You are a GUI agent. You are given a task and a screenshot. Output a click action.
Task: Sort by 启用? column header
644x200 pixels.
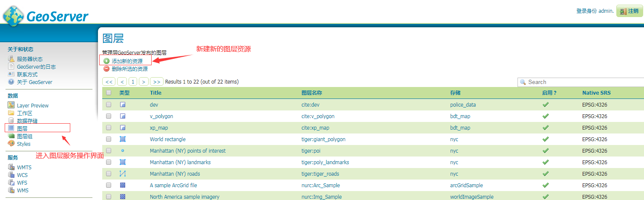549,93
